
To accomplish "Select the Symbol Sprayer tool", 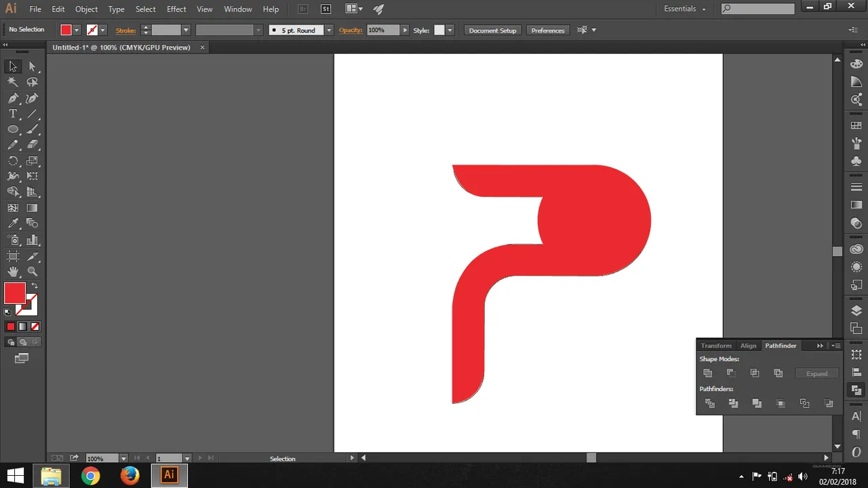I will (13, 240).
